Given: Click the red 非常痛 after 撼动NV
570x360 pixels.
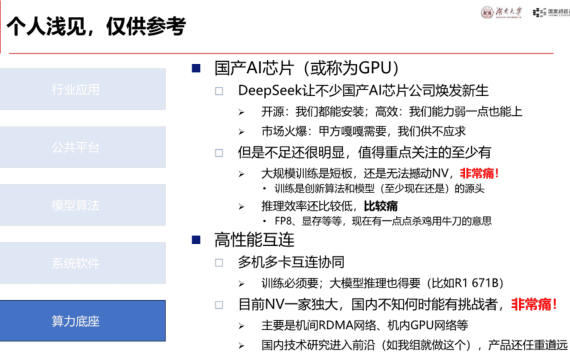Looking at the screenshot, I should [x=479, y=173].
